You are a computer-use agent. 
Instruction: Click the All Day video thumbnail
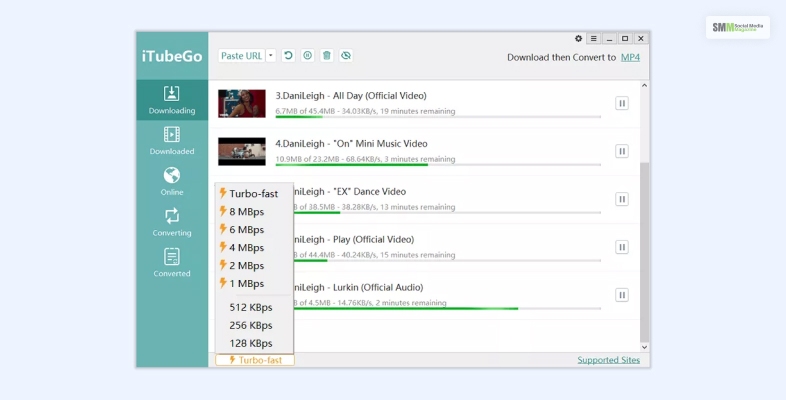[x=242, y=104]
